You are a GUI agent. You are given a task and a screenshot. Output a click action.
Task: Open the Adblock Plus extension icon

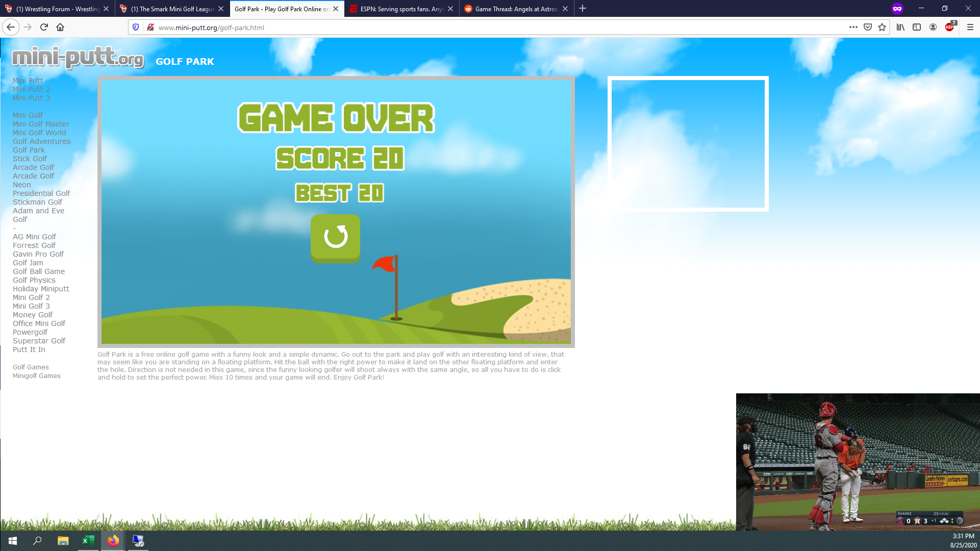949,27
